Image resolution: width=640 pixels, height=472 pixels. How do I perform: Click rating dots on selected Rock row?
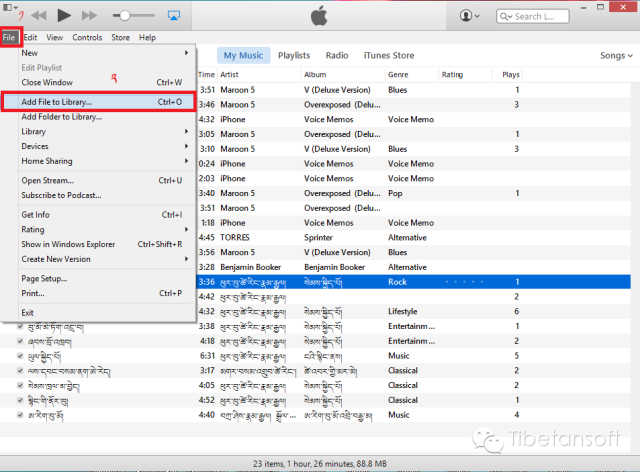(x=464, y=282)
